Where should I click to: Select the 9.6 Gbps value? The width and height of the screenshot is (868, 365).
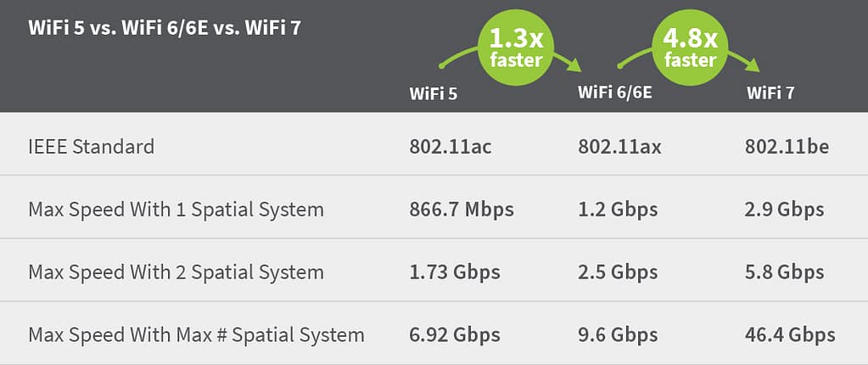point(618,334)
